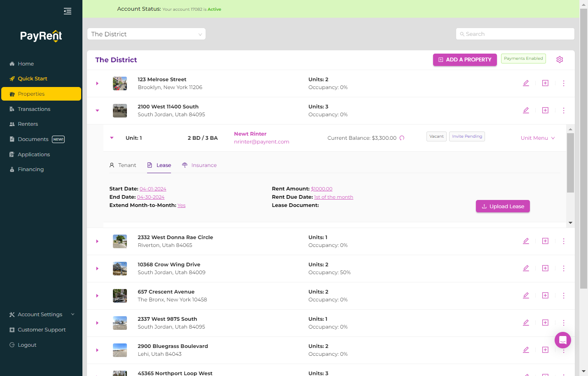The image size is (588, 376).
Task: Collapse the sidebar with the menu-fold icon
Action: click(x=68, y=11)
